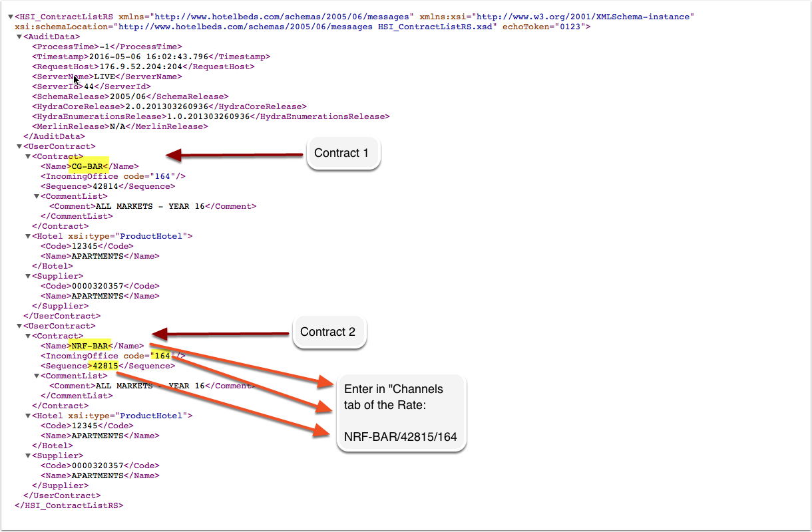Collapse CommentList under the CG-BAR contract
Screen dimensions: 812x532
coord(37,196)
